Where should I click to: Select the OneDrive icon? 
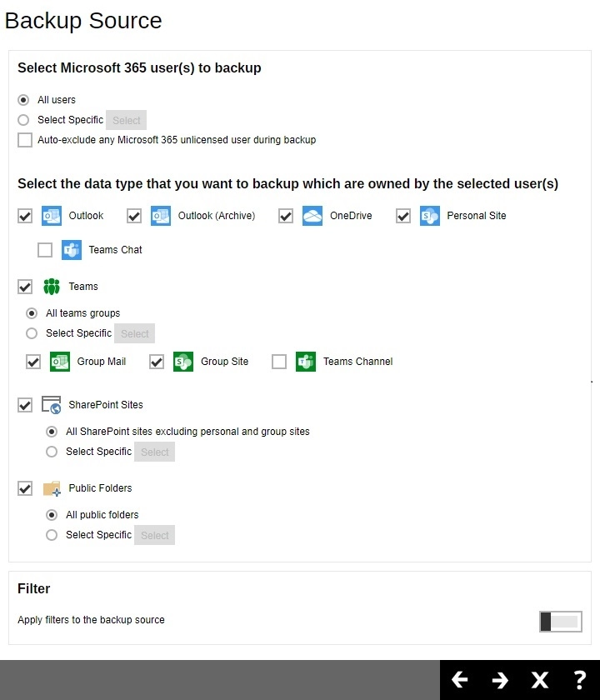coord(312,215)
